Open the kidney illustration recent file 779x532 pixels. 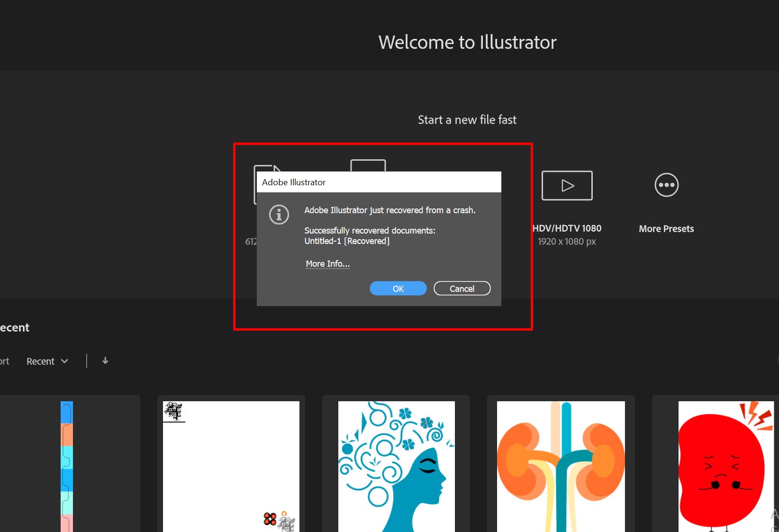(561, 466)
